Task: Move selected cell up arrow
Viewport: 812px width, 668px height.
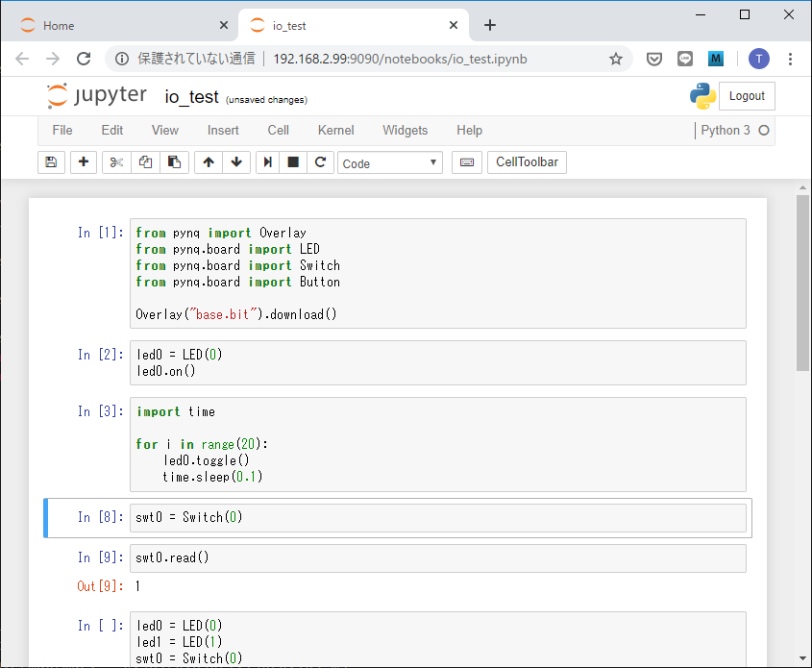Action: coord(209,162)
